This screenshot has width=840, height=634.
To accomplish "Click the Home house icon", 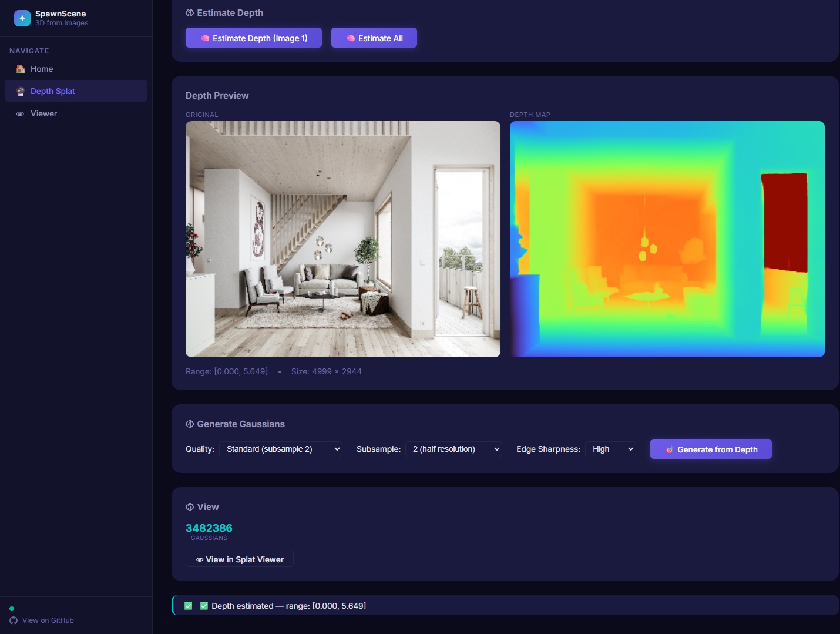I will 21,69.
